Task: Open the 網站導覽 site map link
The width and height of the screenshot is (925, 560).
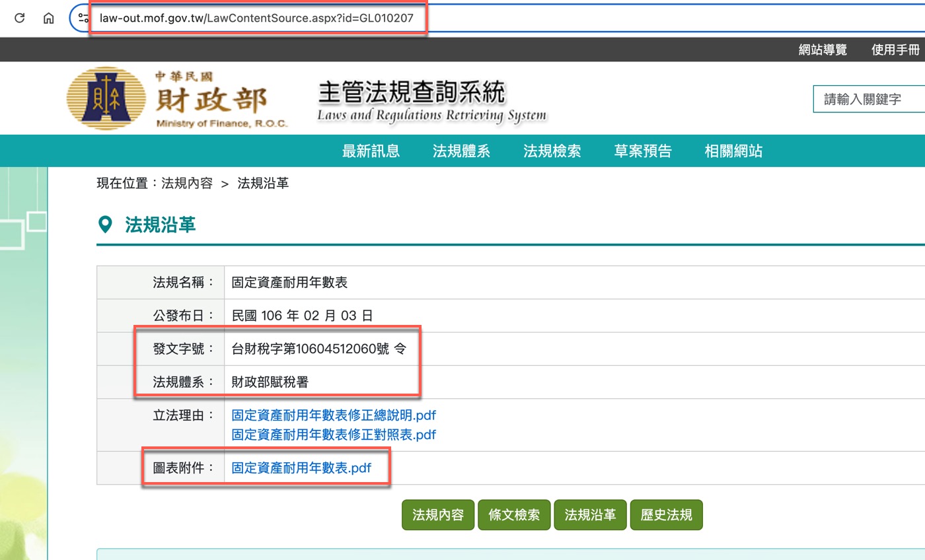Action: click(x=823, y=50)
